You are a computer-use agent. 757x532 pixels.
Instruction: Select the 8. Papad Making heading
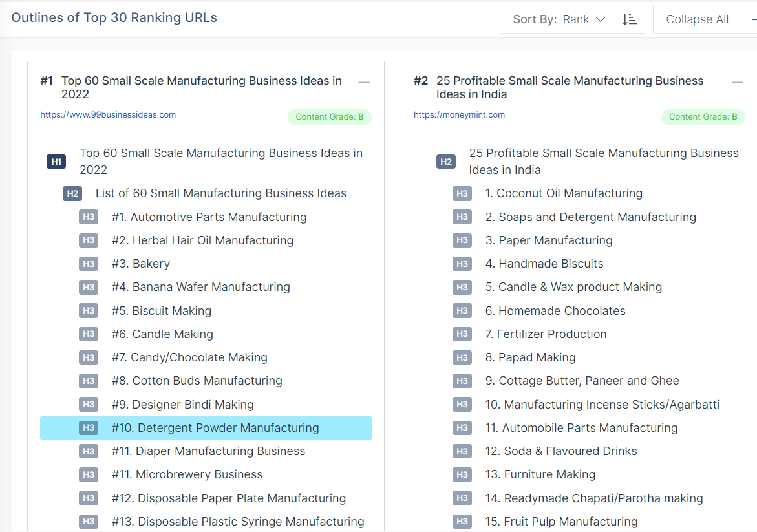point(530,357)
